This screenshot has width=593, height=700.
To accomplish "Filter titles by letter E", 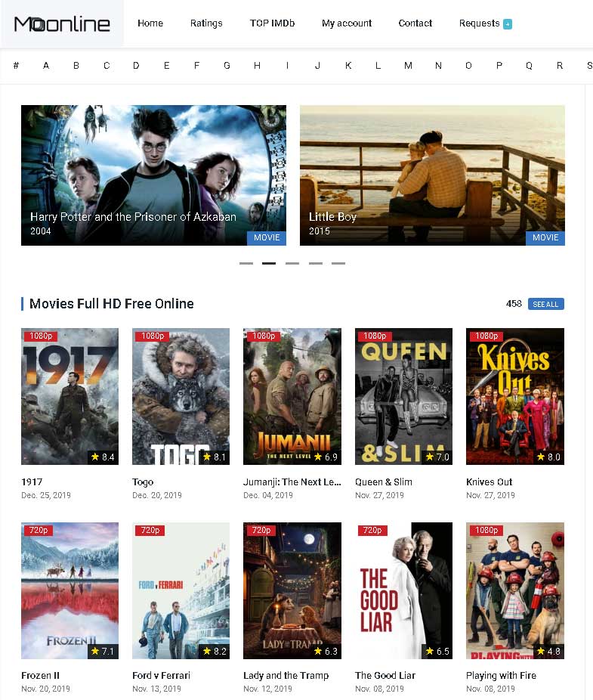I will [166, 66].
